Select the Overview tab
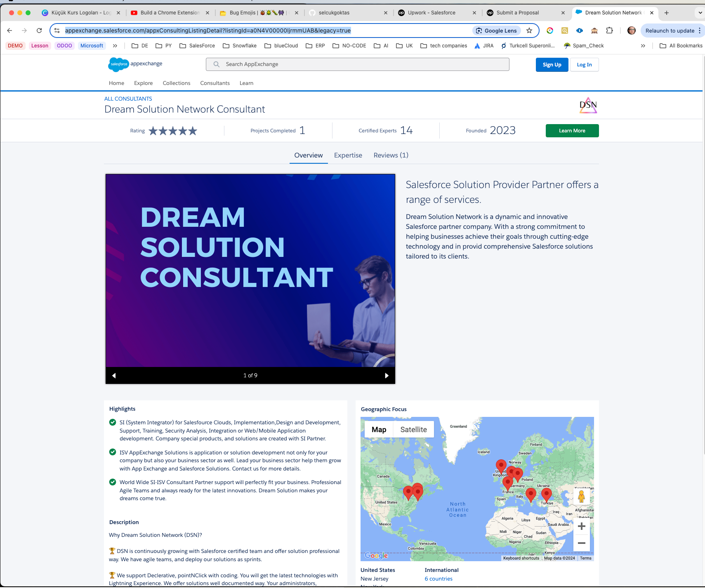 click(309, 155)
